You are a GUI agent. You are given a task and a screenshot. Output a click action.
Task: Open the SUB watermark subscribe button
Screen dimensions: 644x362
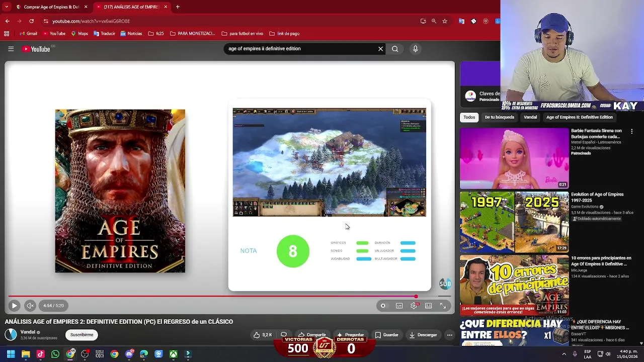445,284
